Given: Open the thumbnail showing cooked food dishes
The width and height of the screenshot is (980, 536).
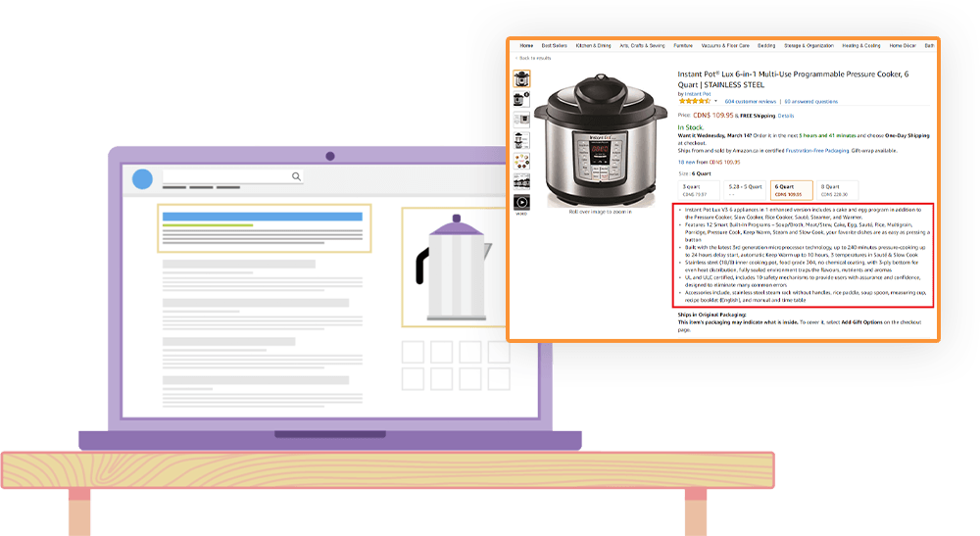Looking at the screenshot, I should pos(522,161).
